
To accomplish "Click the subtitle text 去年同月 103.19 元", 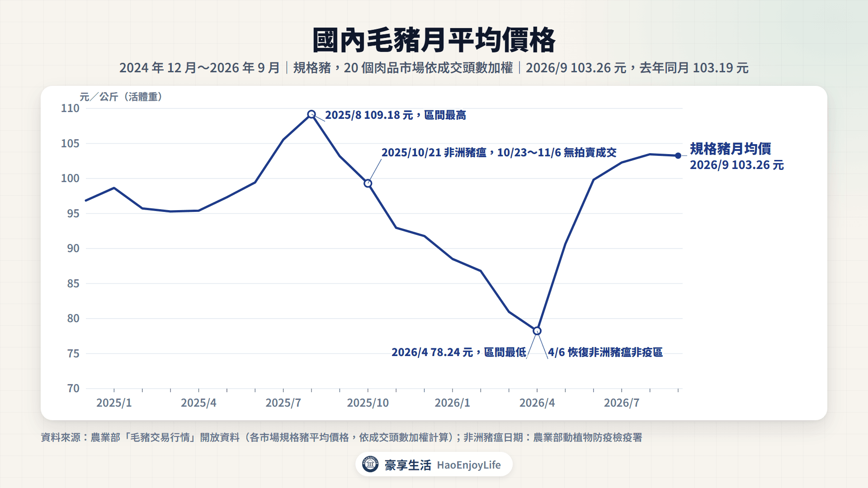I will 694,68.
